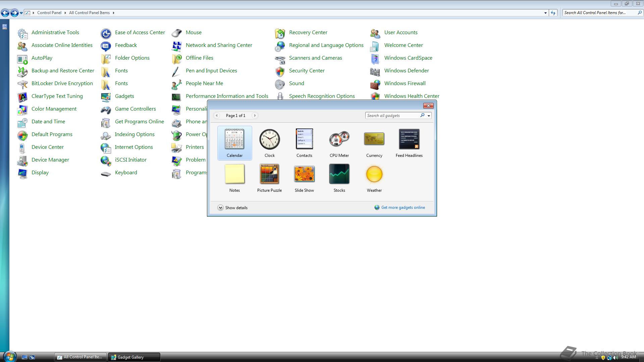The image size is (644, 362).
Task: Open the Mouse control panel icon
Action: (x=177, y=33)
